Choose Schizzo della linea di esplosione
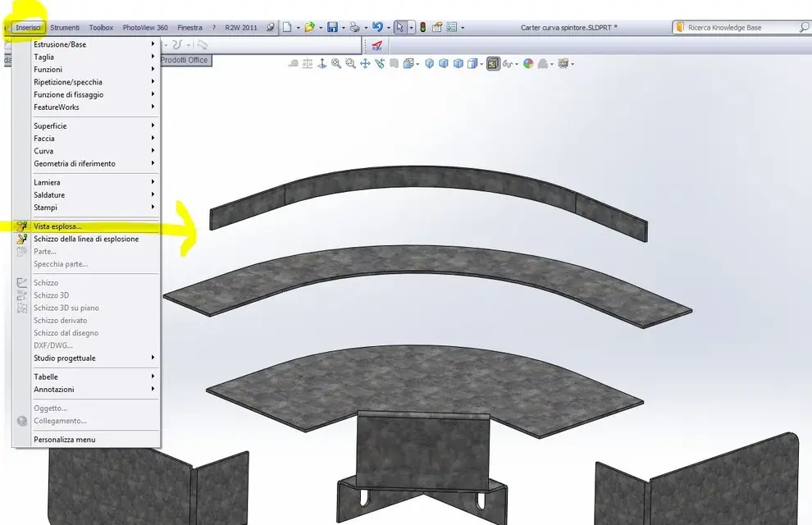The width and height of the screenshot is (812, 525). [86, 239]
